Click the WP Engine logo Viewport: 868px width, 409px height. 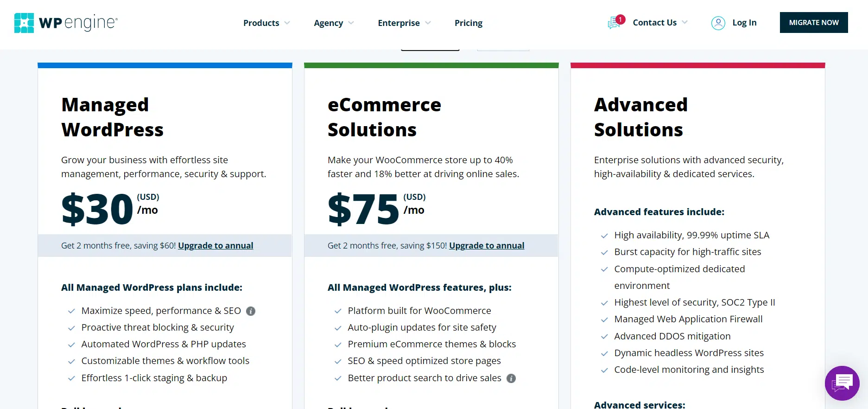click(66, 23)
